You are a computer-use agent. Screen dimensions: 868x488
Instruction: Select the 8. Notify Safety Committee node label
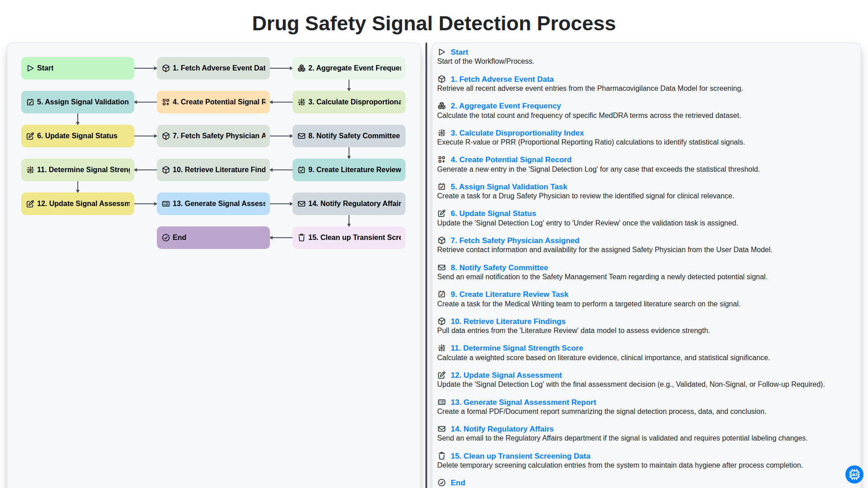(x=354, y=136)
